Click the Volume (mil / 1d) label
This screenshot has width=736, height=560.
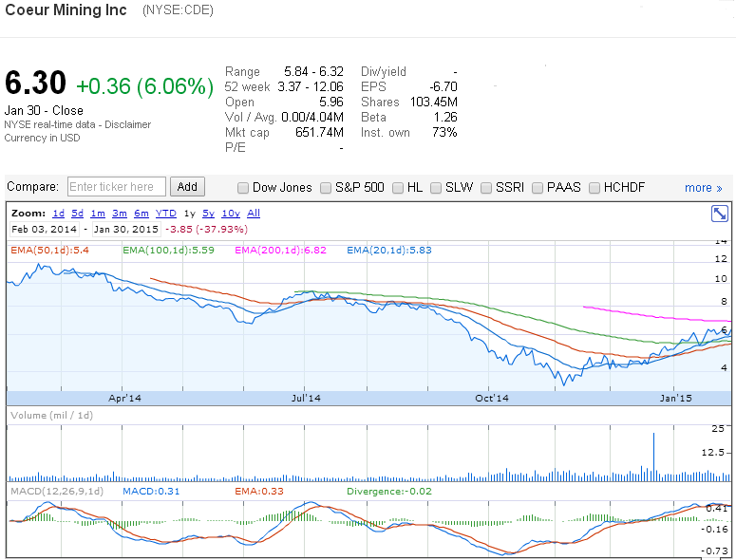click(x=51, y=416)
